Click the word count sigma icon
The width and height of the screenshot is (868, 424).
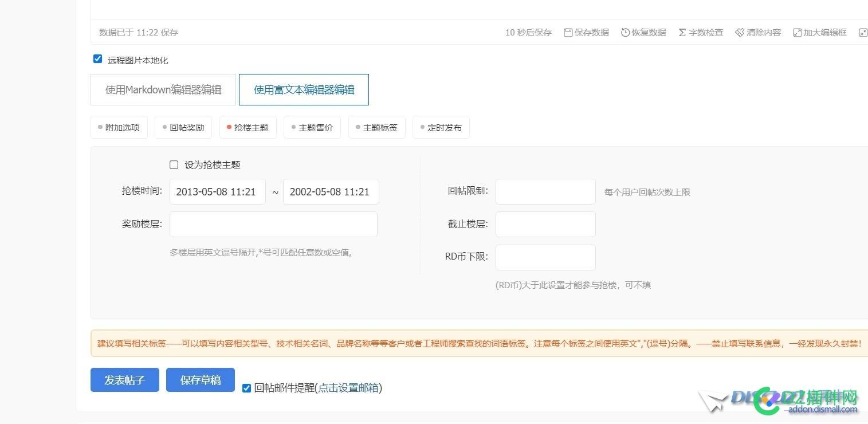[x=682, y=33]
